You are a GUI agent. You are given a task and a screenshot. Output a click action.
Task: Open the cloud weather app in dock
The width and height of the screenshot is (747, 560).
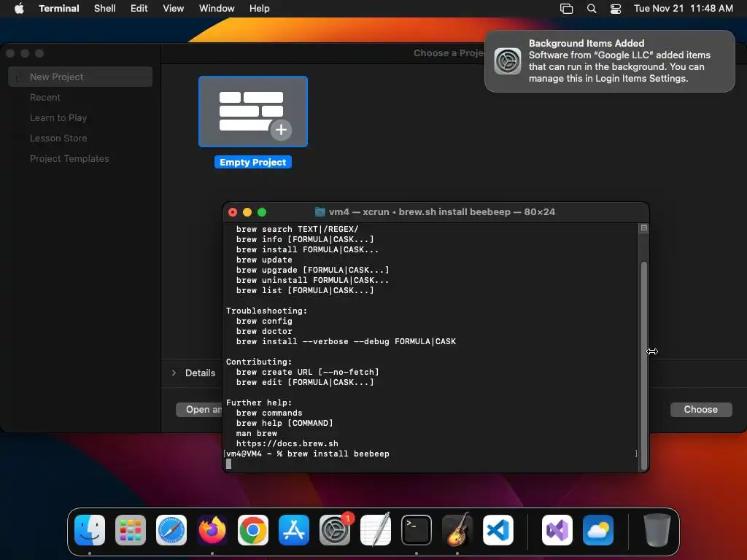[598, 529]
